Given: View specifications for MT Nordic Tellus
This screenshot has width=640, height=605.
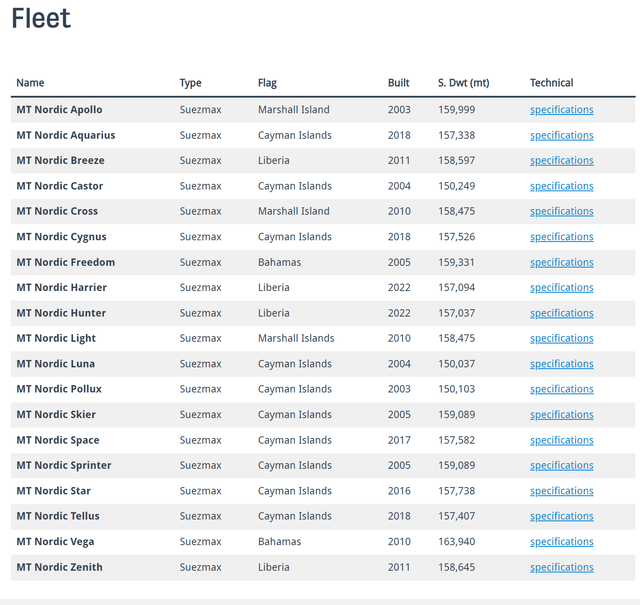Looking at the screenshot, I should tap(562, 516).
